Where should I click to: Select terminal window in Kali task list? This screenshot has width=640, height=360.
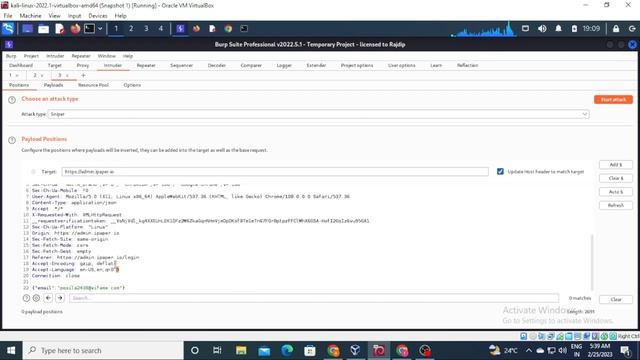pos(244,29)
